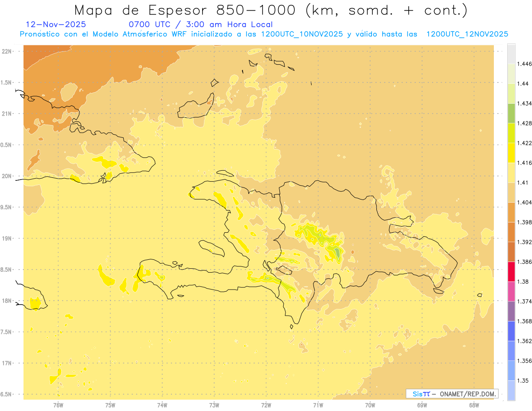Click the latitude label '18N'
The height and width of the screenshot is (411, 532).
(7, 301)
